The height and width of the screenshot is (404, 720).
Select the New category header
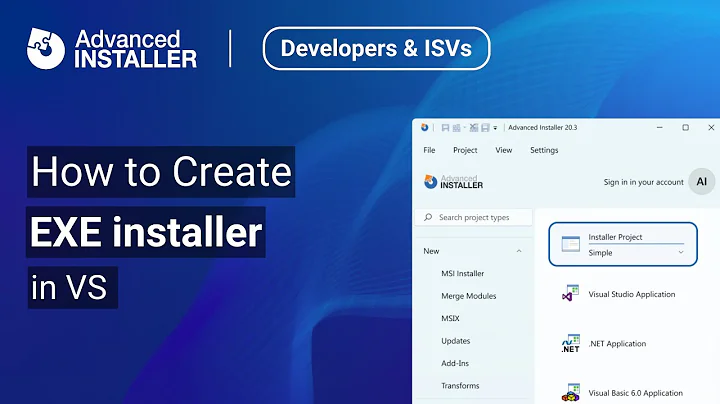click(x=431, y=251)
